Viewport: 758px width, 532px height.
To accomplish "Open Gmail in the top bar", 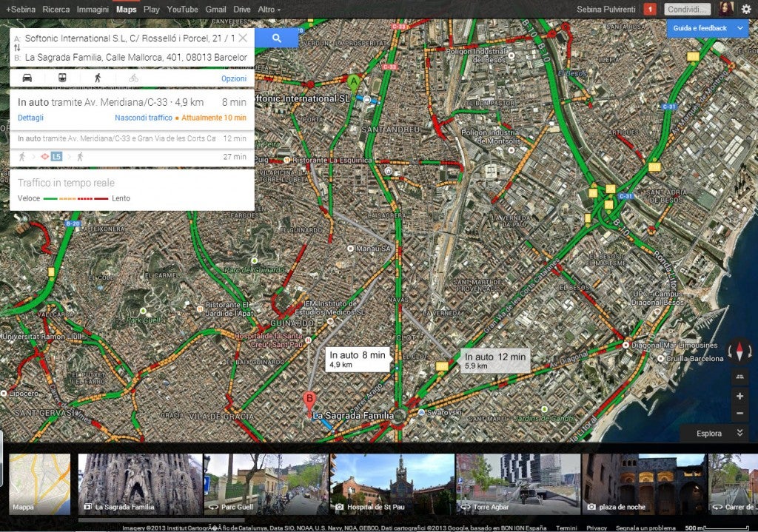I will point(215,9).
